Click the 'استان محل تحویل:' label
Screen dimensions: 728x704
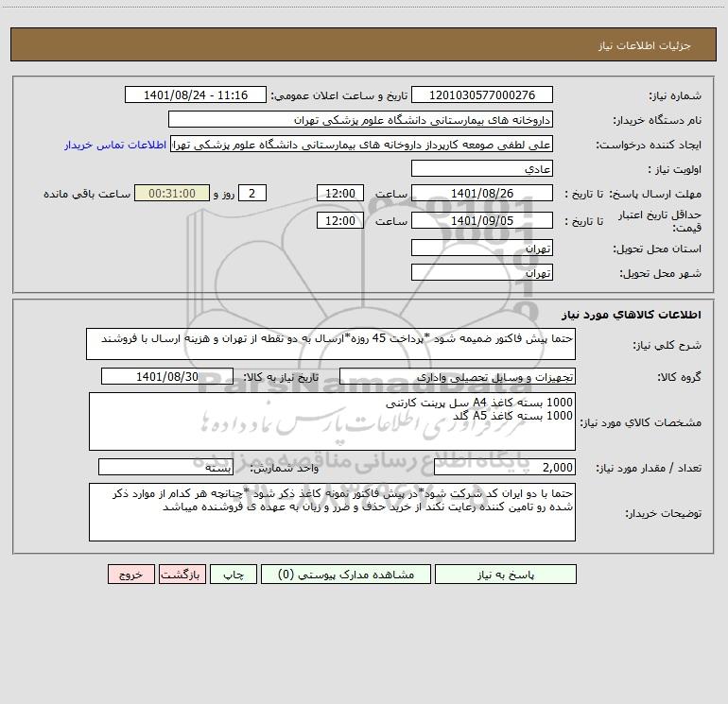click(x=657, y=249)
